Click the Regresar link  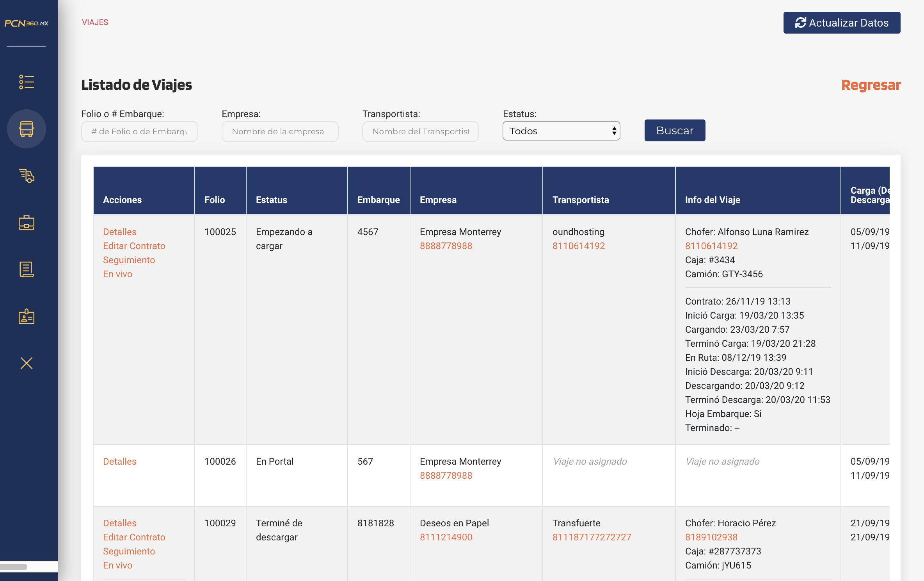click(871, 85)
